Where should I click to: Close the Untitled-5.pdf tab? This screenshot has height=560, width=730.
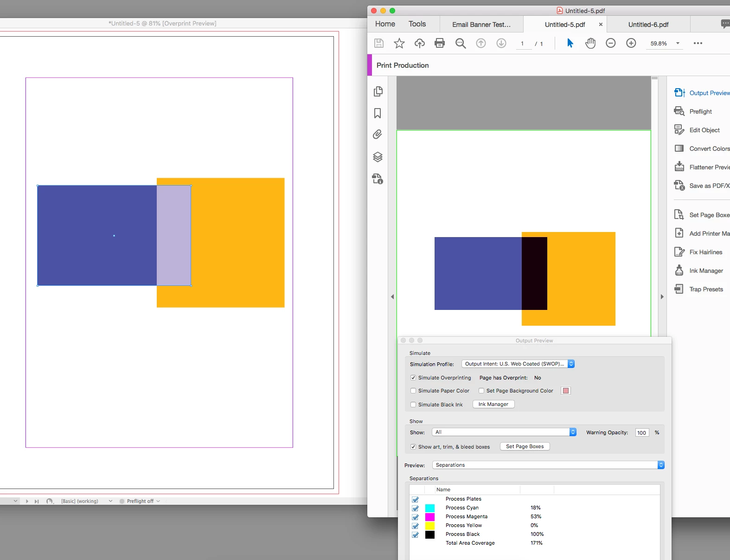click(x=601, y=24)
